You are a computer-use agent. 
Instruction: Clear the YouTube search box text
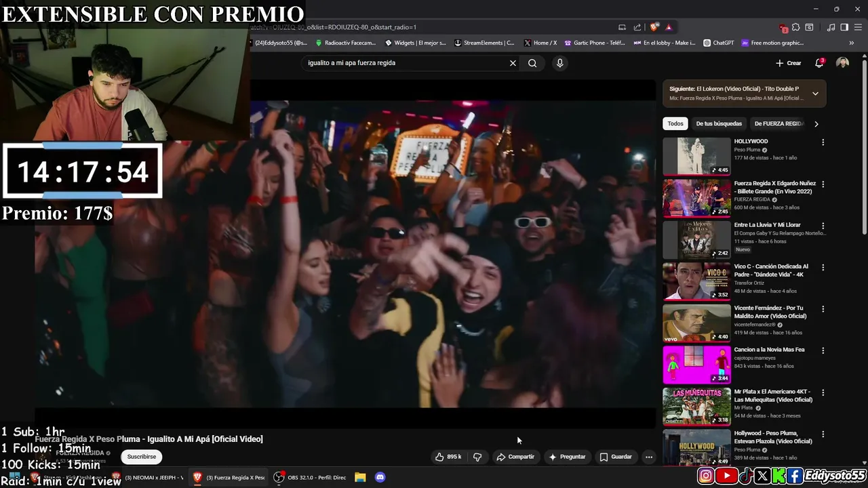(x=513, y=63)
